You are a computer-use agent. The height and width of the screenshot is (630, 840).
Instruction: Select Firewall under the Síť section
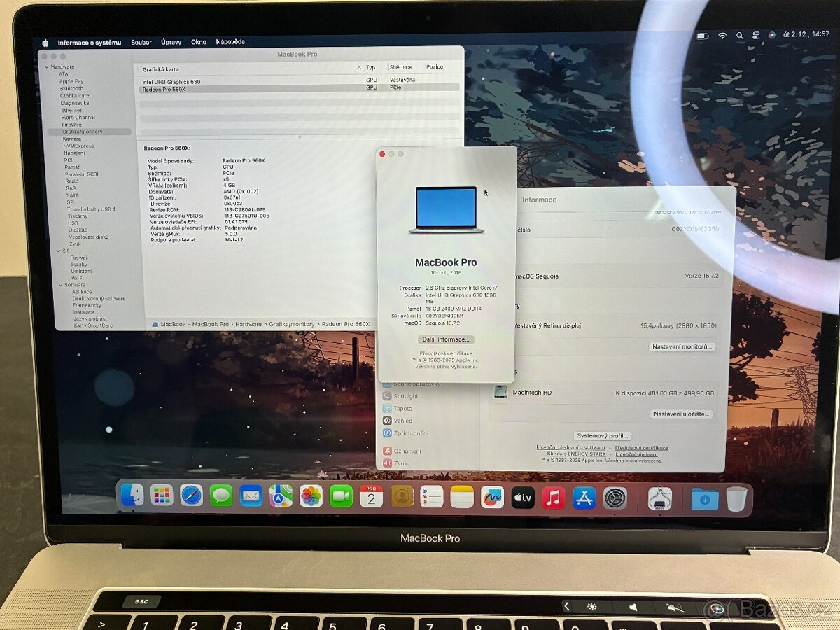[x=79, y=258]
